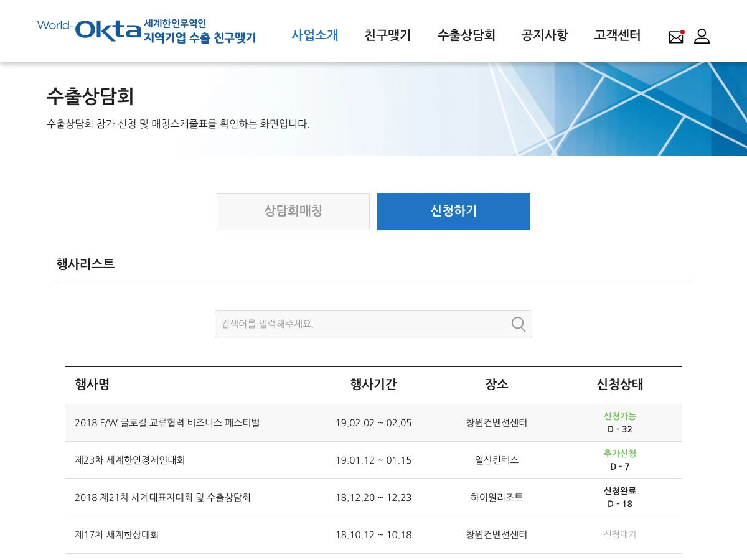Click 추가신청 for 제23차 세계한인경제인대회
This screenshot has height=560, width=747.
tap(619, 454)
